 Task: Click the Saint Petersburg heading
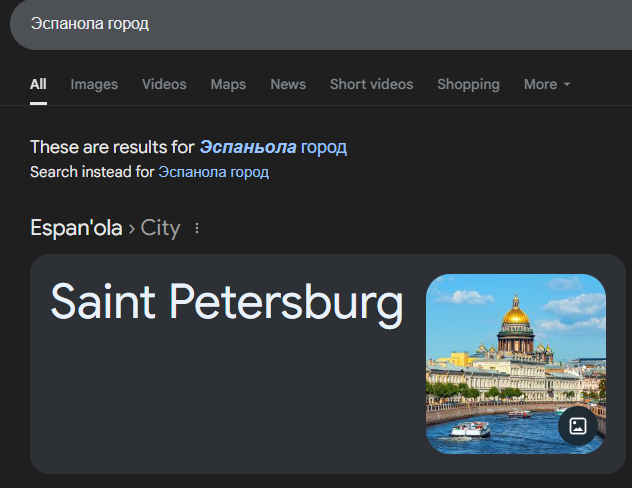point(227,302)
